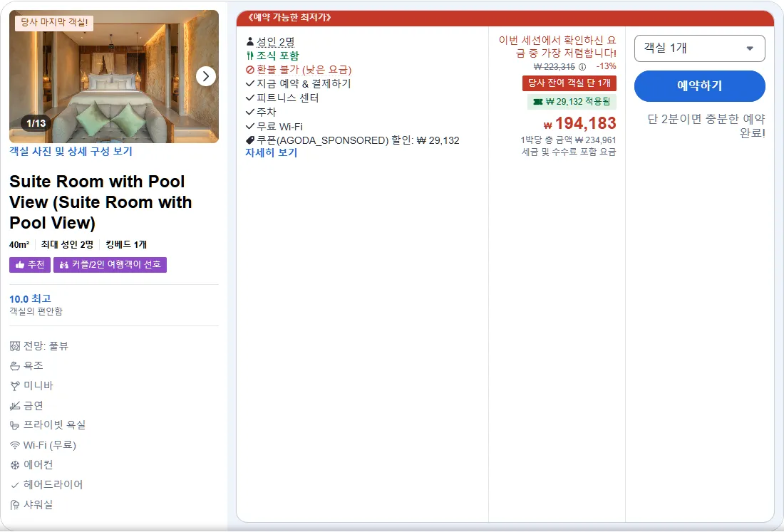Click the 헤어드라이어 checkmark icon
Image resolution: width=784 pixels, height=532 pixels.
[x=15, y=485]
